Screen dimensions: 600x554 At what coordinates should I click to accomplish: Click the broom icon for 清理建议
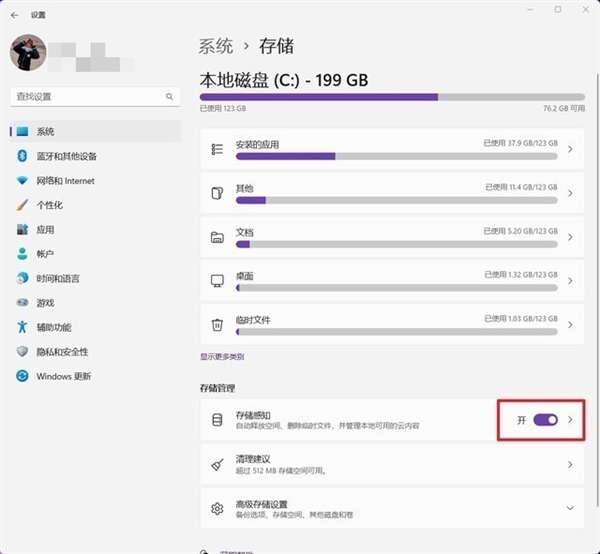[217, 464]
